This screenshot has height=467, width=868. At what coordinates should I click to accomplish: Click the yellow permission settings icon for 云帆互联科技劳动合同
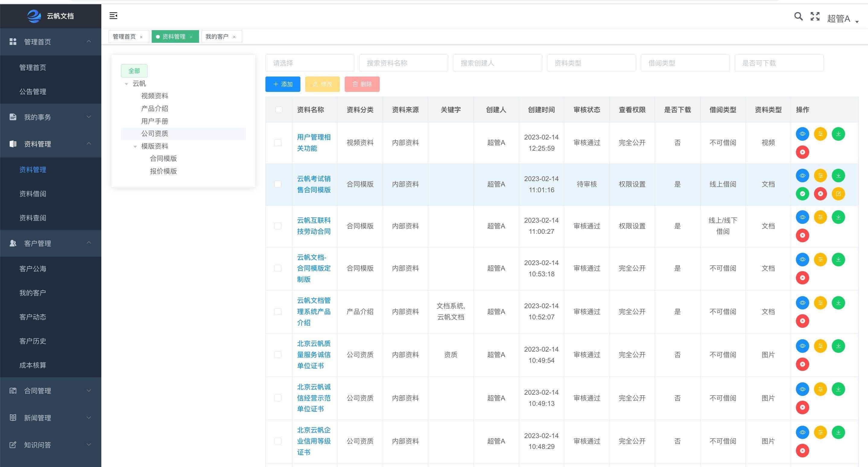pos(820,217)
